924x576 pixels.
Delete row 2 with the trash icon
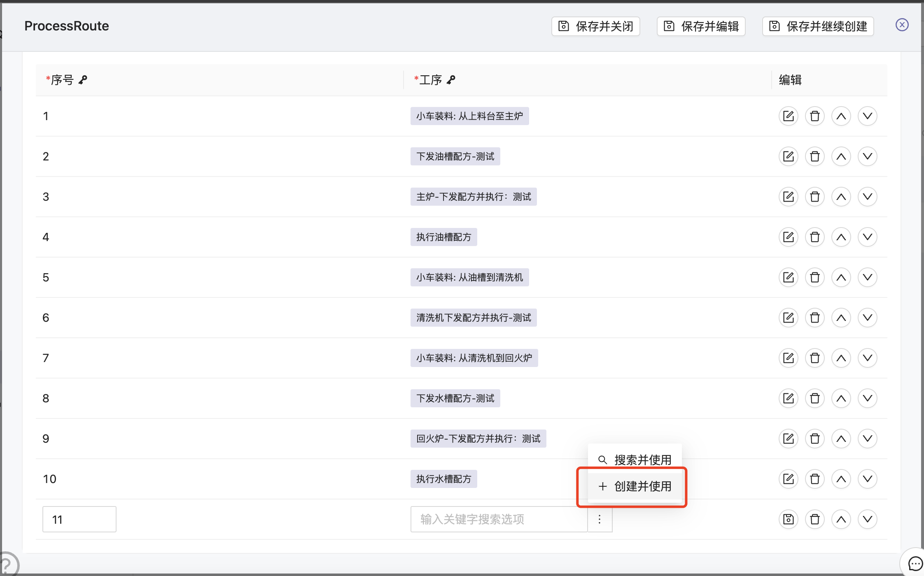pos(814,156)
